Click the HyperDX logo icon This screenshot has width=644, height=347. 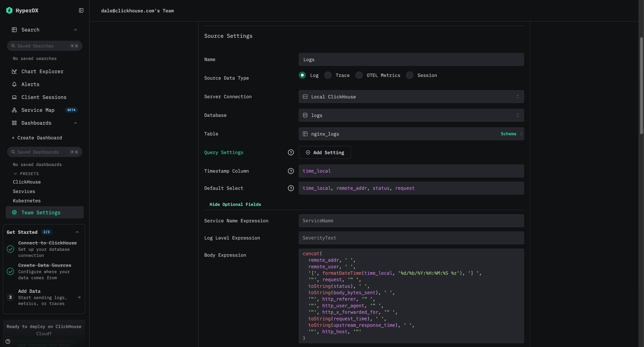(x=9, y=10)
